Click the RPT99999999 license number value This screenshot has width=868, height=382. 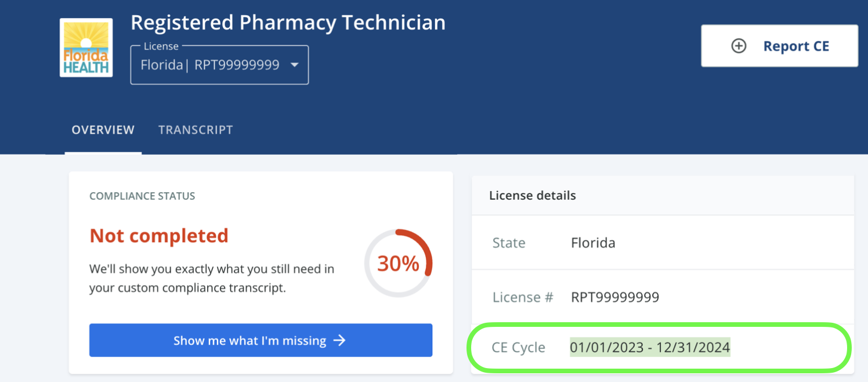pos(615,297)
